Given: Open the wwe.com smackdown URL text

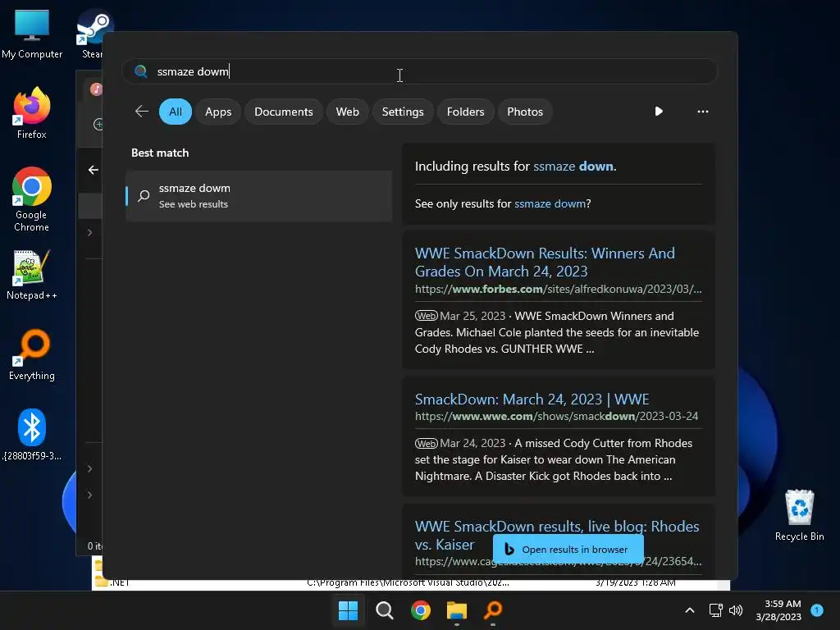Looking at the screenshot, I should click(x=557, y=416).
